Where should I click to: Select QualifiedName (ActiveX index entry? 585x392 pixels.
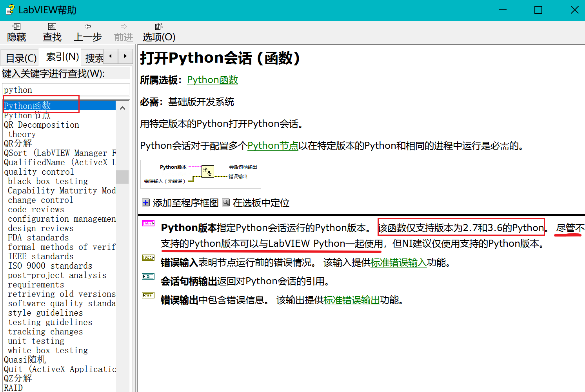[x=60, y=162]
